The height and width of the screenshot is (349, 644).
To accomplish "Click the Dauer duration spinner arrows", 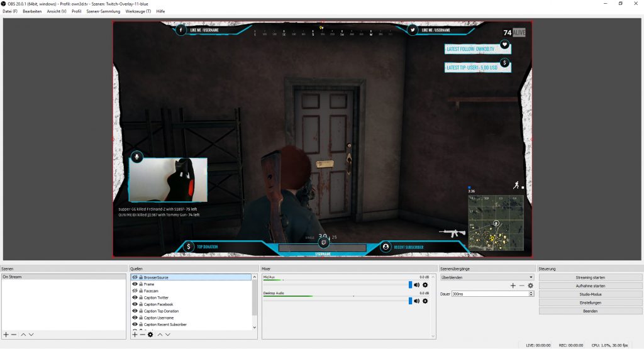I will pyautogui.click(x=531, y=294).
